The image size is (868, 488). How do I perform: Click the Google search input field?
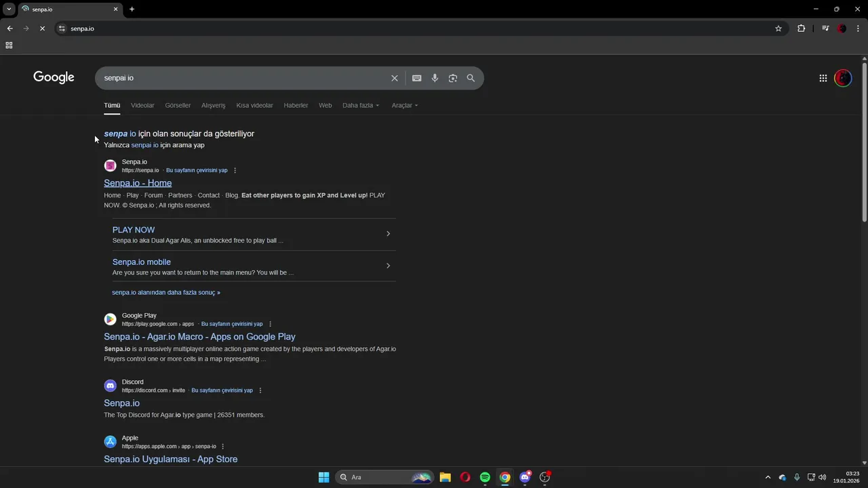point(244,78)
